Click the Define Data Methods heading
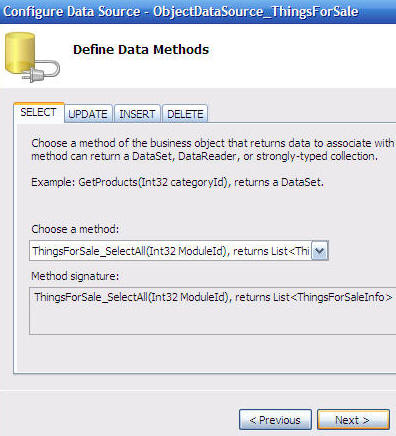 (141, 50)
